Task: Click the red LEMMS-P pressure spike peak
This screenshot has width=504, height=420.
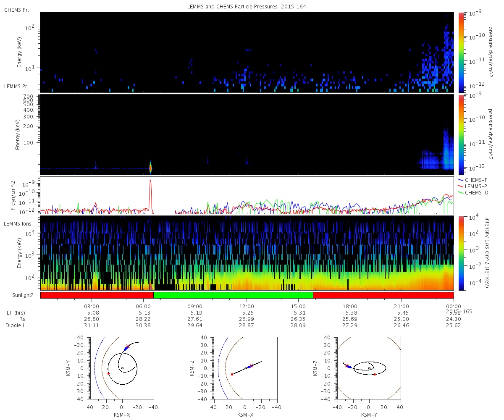Action: coord(150,181)
